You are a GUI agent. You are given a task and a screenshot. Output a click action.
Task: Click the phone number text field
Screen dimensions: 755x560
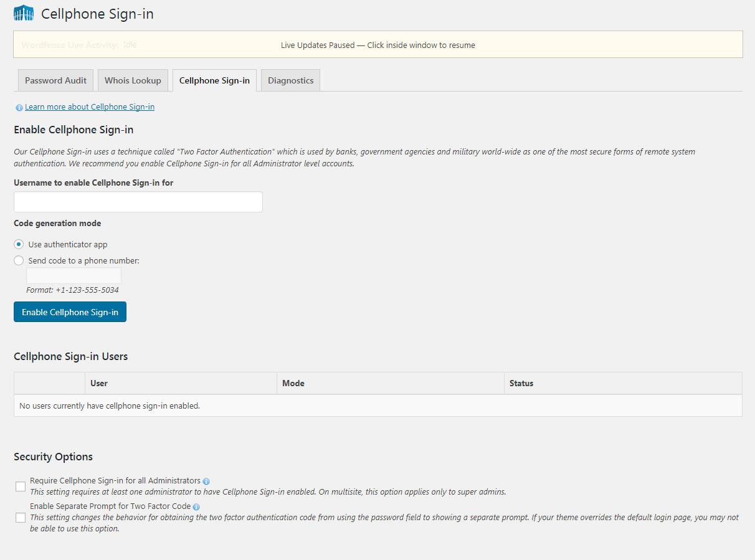[74, 276]
